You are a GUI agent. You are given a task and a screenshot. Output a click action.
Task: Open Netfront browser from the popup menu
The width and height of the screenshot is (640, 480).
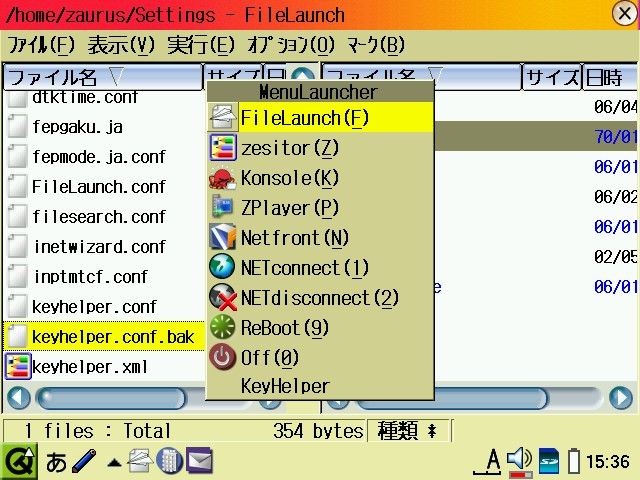point(320,238)
